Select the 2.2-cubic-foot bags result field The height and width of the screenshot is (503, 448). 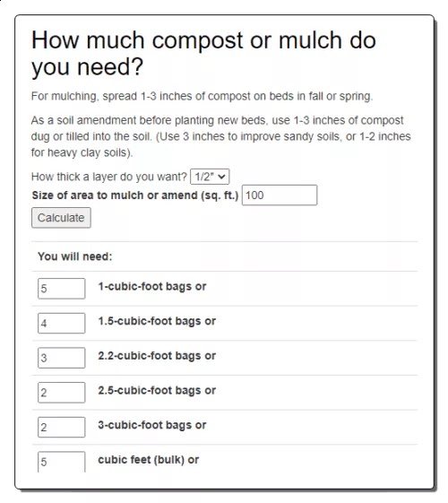coord(62,358)
